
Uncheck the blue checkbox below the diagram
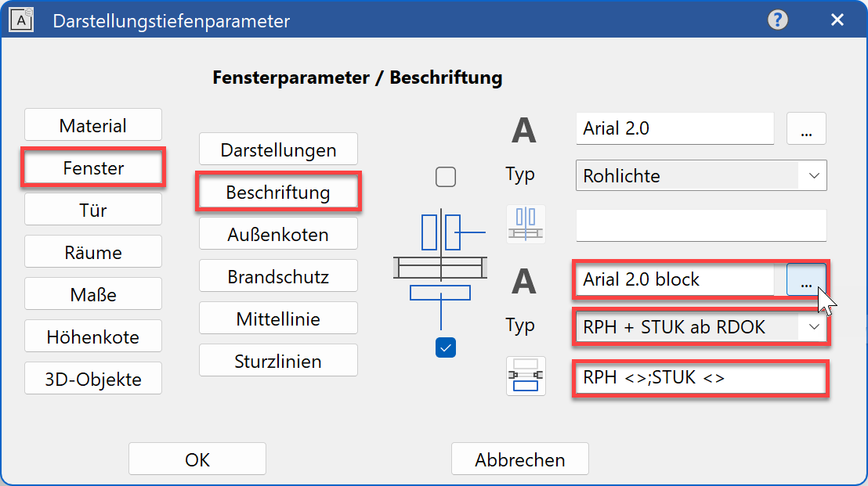(445, 347)
